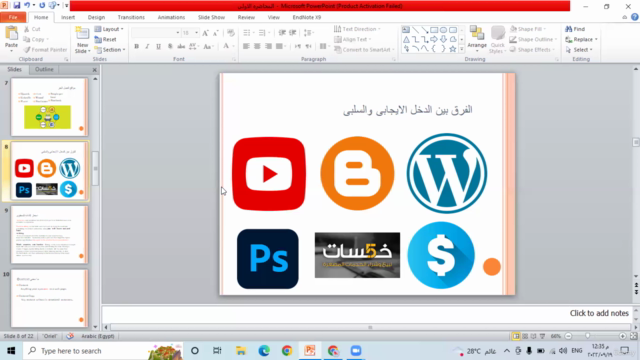
Task: Open font color picker button
Action: pos(226,47)
